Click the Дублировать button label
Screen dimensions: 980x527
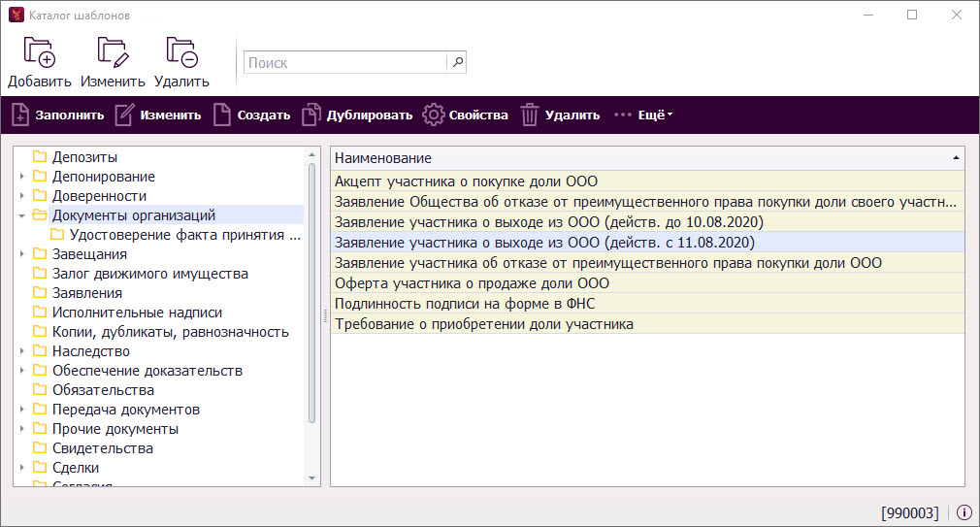pos(370,115)
